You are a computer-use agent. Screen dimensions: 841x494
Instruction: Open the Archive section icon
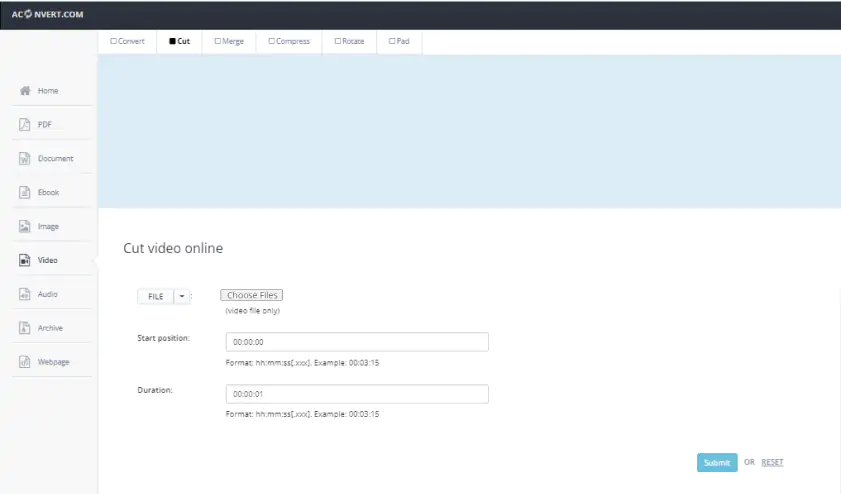pyautogui.click(x=25, y=328)
